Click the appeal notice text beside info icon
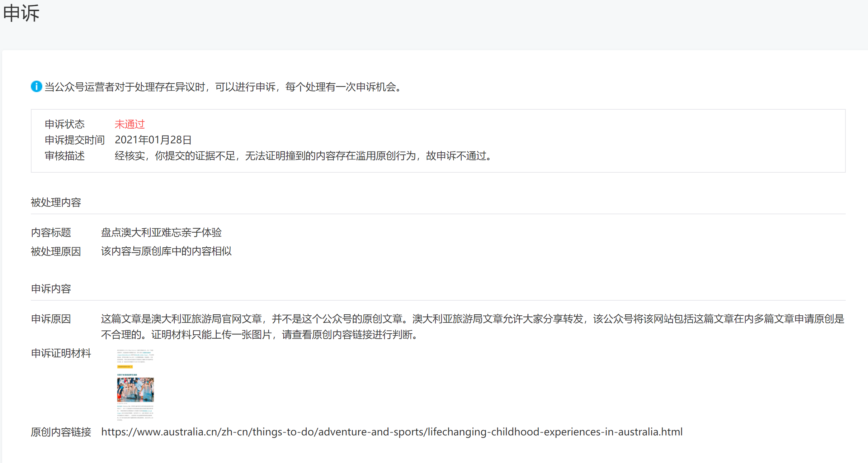The image size is (868, 463). [223, 87]
